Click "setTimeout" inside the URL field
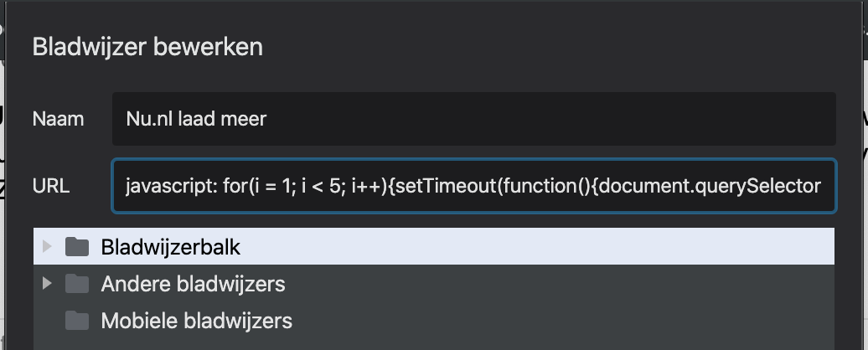 (445, 186)
